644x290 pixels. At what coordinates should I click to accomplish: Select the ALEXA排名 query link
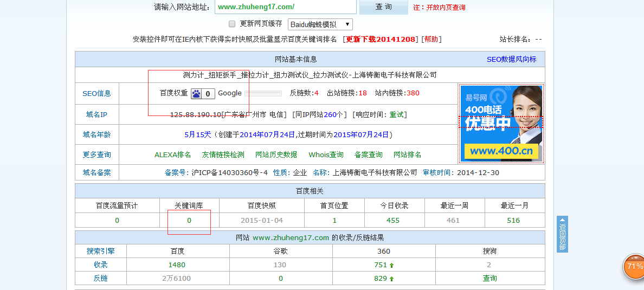coord(172,154)
